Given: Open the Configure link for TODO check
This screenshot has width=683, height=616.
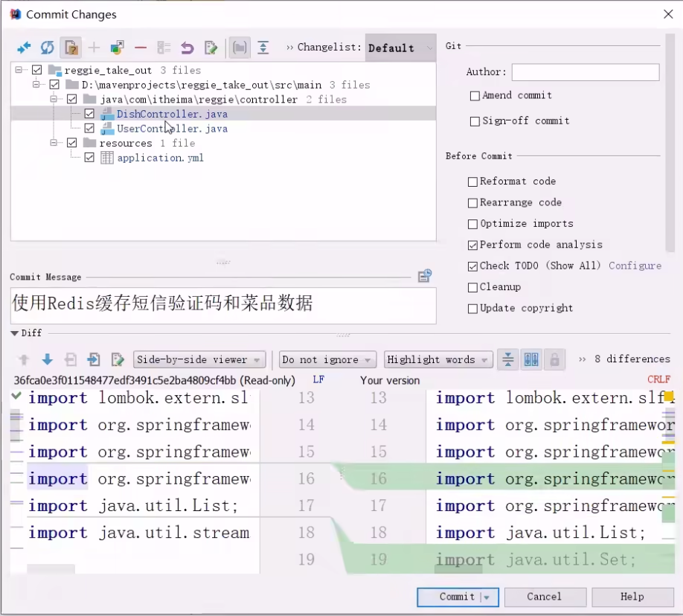Looking at the screenshot, I should [x=635, y=266].
